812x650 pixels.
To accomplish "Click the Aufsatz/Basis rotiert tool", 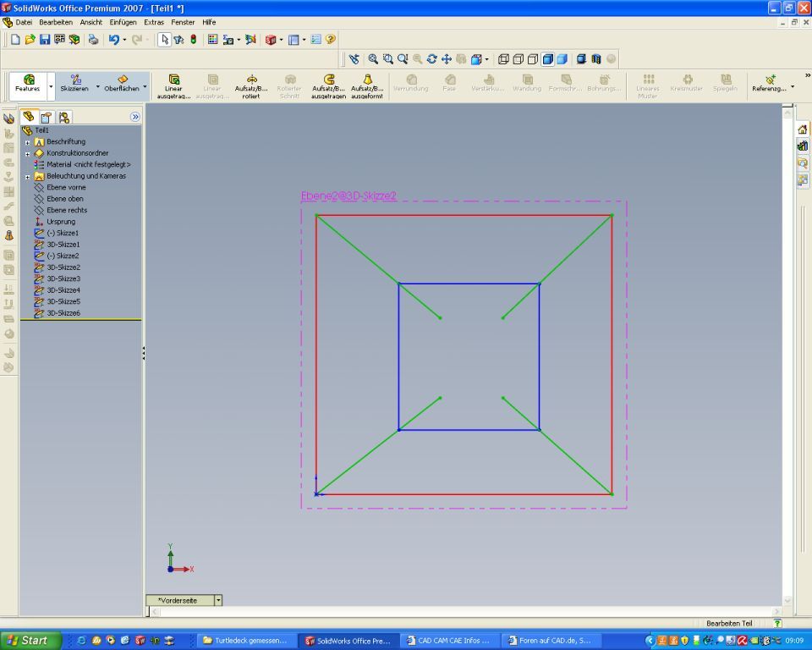I will click(x=251, y=85).
